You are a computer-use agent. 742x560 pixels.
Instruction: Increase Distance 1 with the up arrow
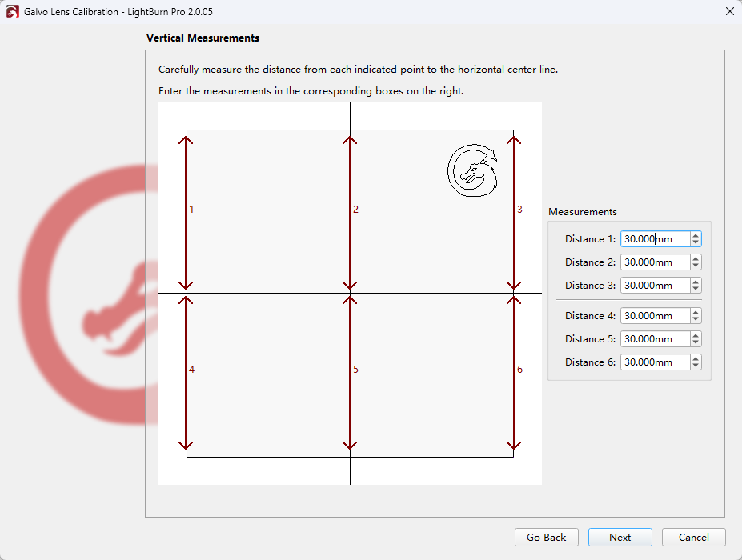point(696,235)
